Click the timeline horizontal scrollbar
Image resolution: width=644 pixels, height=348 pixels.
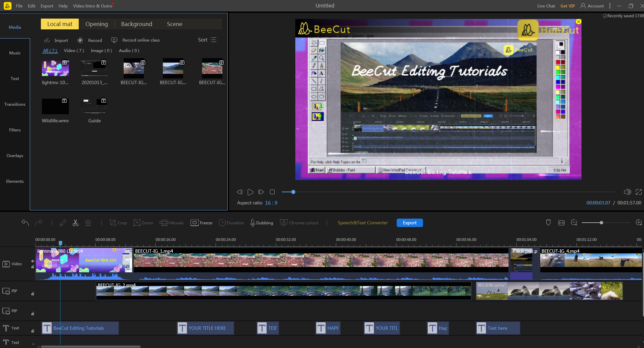(x=90, y=346)
